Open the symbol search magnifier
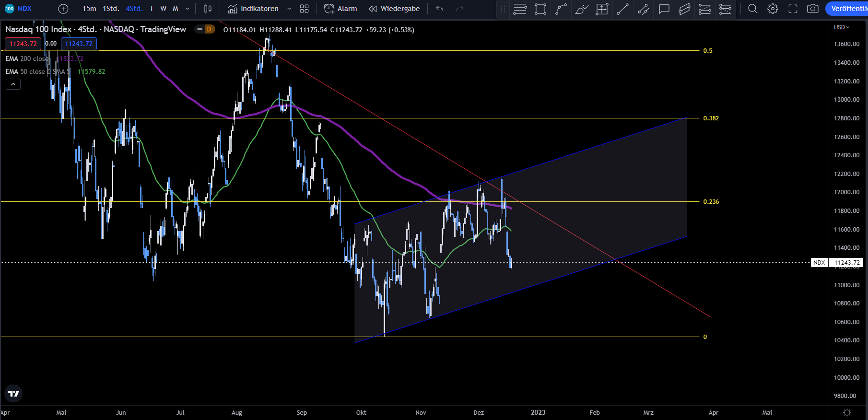 (752, 9)
